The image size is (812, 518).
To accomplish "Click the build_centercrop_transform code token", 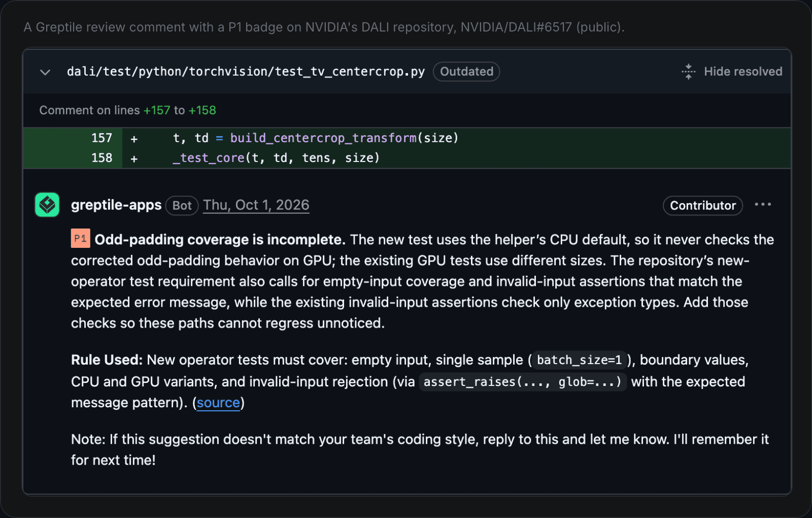I will [x=323, y=138].
